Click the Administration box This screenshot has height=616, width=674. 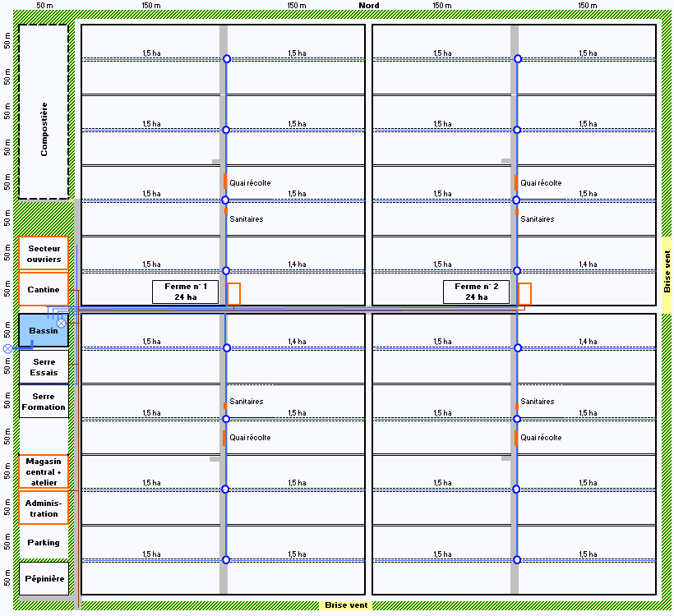coord(44,508)
